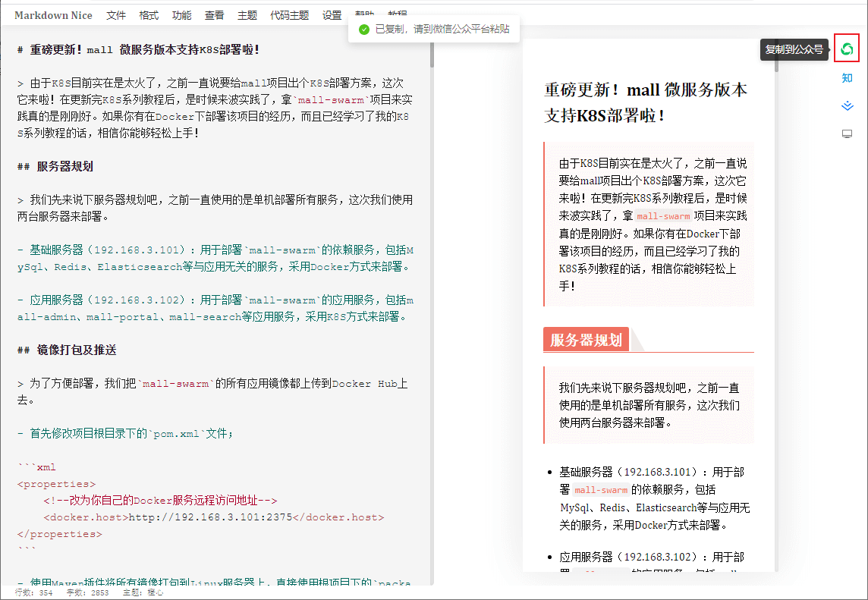
Task: Click the '```xml' code fence line
Action: [36, 467]
